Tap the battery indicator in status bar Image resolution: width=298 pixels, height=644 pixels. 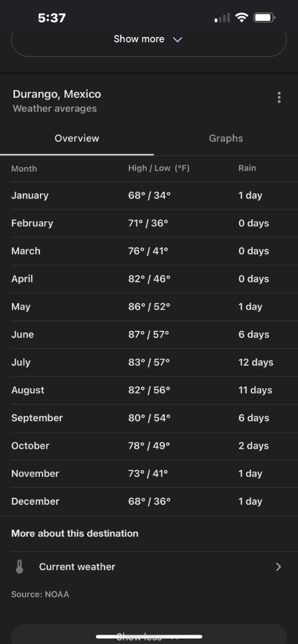pos(264,18)
